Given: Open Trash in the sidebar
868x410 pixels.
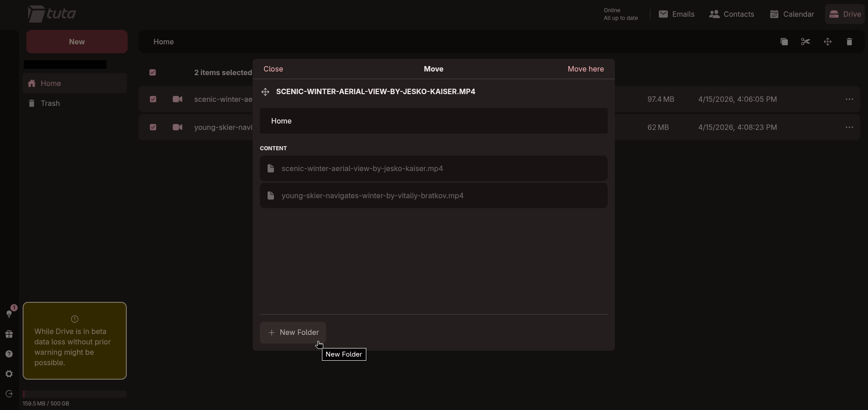Looking at the screenshot, I should (50, 103).
